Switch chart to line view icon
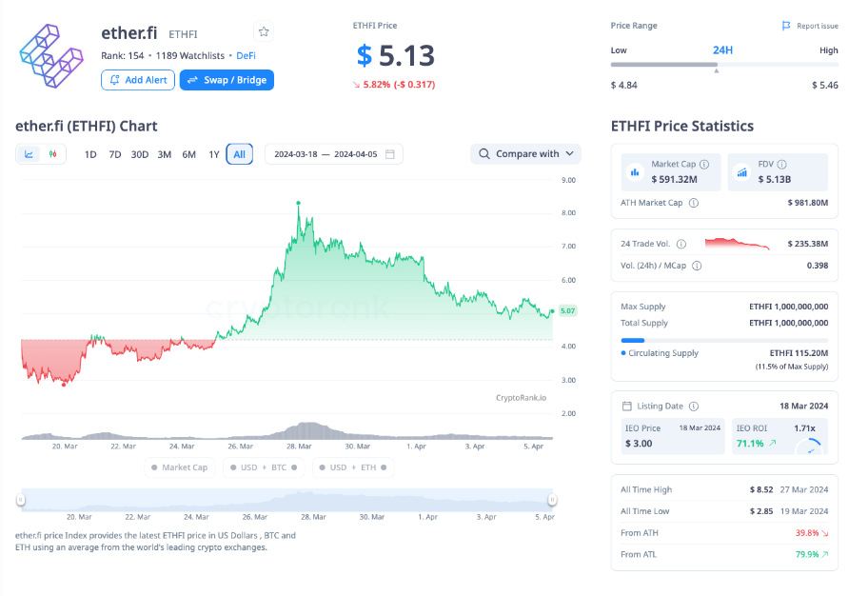 pyautogui.click(x=29, y=154)
